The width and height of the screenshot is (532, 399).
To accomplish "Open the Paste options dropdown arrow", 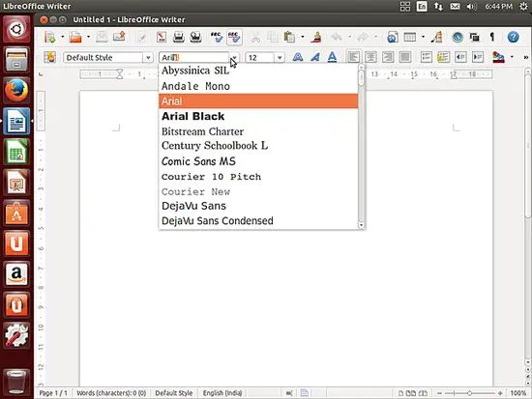I will point(303,37).
